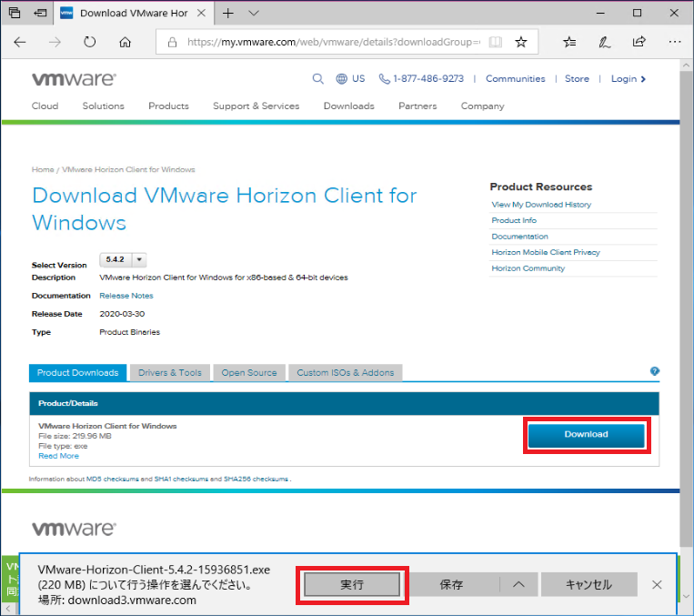694x616 pixels.
Task: Dismiss the download bar with X icon
Action: click(657, 584)
